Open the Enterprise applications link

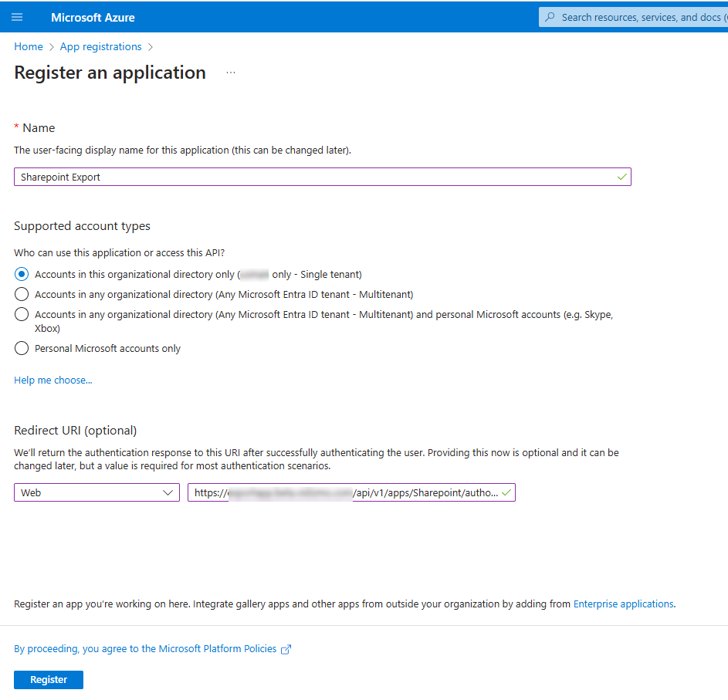(x=623, y=604)
